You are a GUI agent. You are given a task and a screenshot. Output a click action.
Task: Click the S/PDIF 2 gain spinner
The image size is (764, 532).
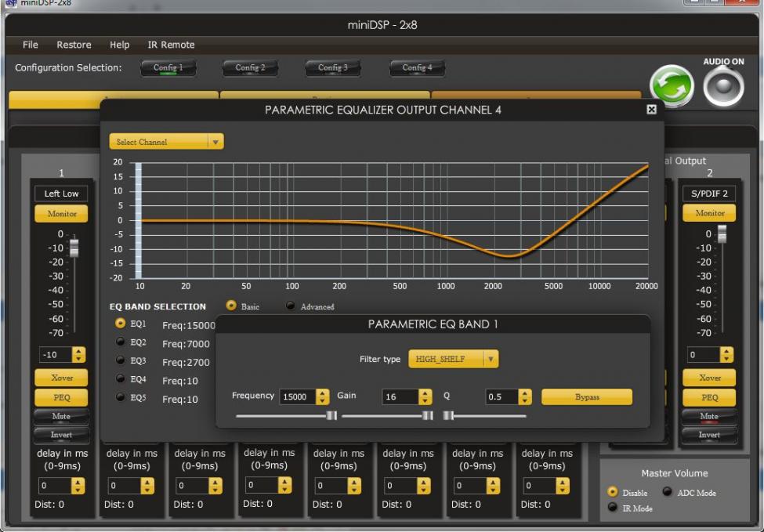pyautogui.click(x=726, y=355)
